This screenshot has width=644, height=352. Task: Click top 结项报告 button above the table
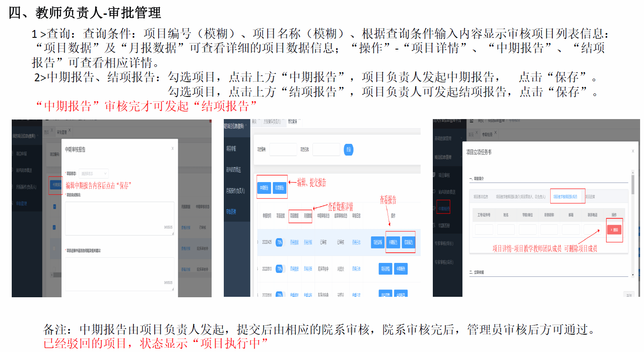click(280, 188)
